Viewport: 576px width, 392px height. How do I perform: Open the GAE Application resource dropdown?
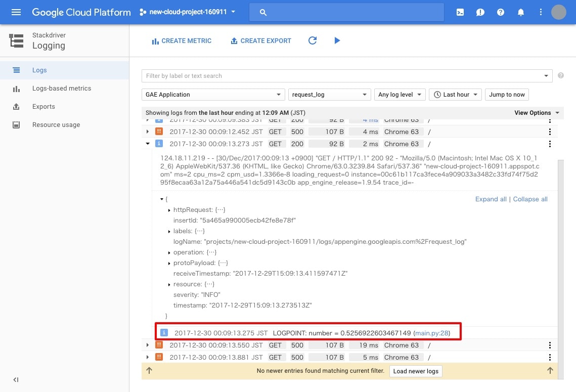coord(213,95)
